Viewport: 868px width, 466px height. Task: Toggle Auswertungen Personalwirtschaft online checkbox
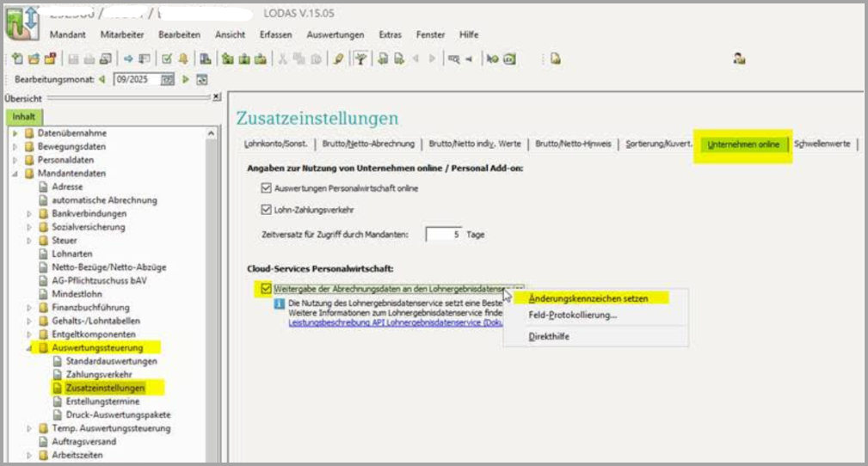point(265,187)
